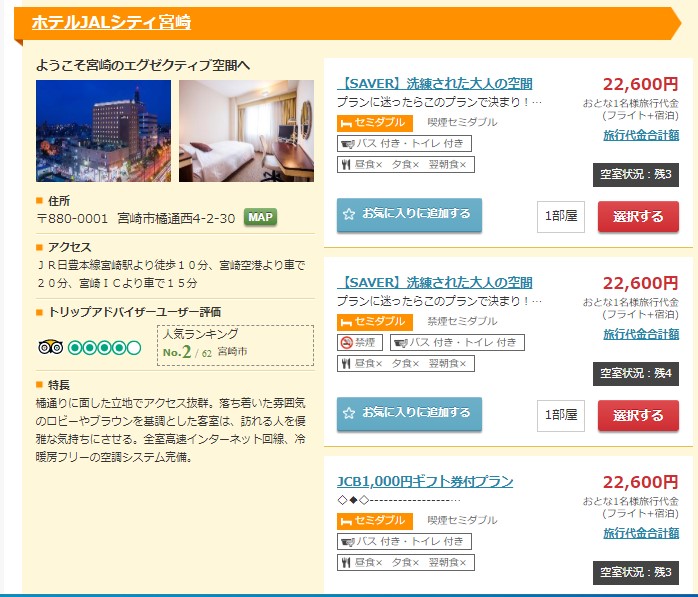Image resolution: width=698 pixels, height=597 pixels.
Task: Click the meal info badge in first plan
Action: pos(406,164)
